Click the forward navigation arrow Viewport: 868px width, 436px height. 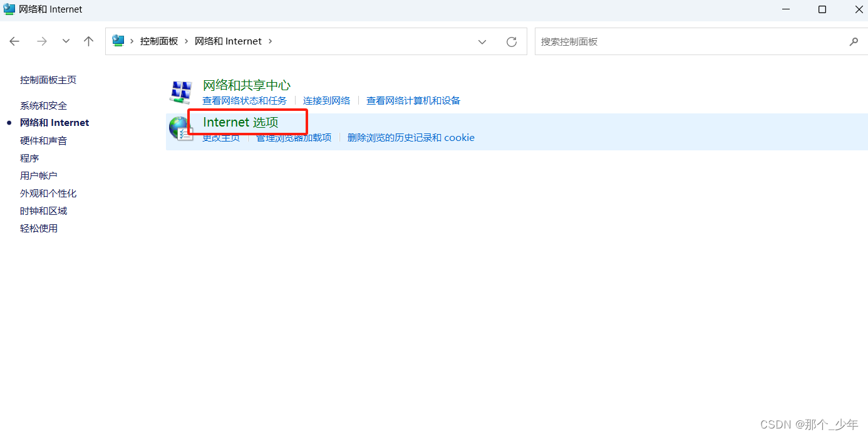pos(42,41)
